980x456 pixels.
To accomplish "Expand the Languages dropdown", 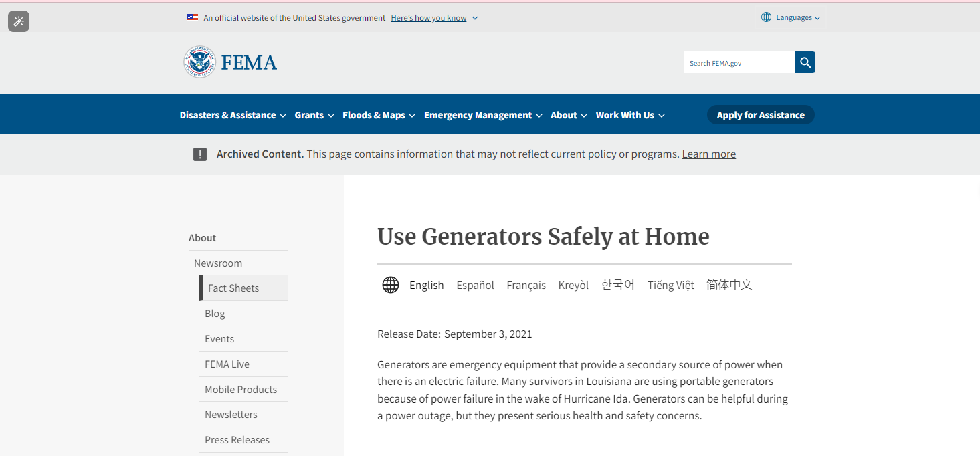I will (x=792, y=17).
